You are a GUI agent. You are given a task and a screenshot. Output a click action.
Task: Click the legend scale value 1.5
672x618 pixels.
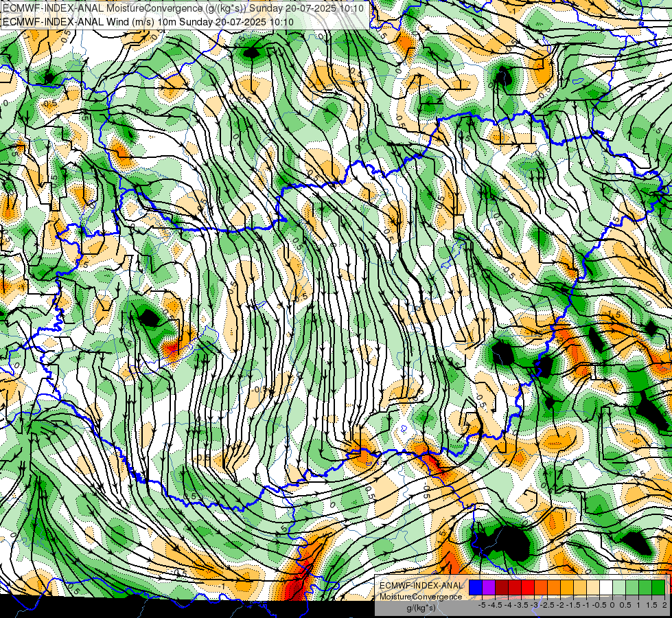pos(651,605)
